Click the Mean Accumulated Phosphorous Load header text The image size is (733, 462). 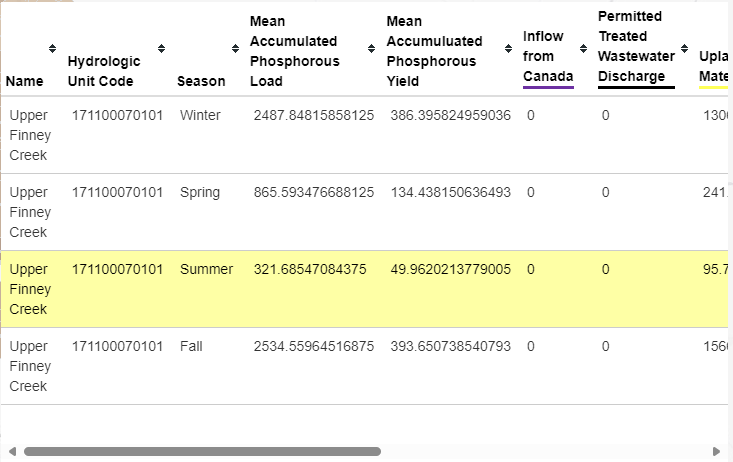pyautogui.click(x=293, y=51)
